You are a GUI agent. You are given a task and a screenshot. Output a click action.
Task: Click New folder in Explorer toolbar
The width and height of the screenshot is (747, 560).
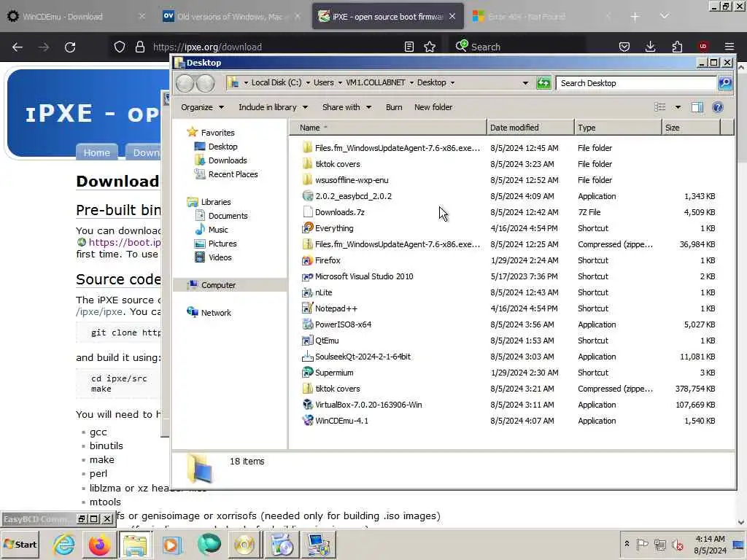coord(433,107)
